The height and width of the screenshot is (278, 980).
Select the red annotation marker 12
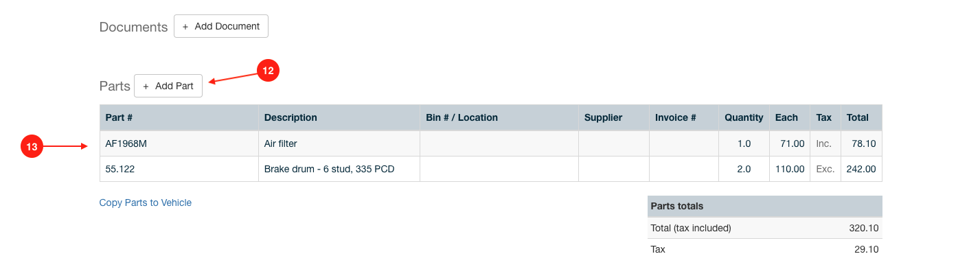[268, 71]
